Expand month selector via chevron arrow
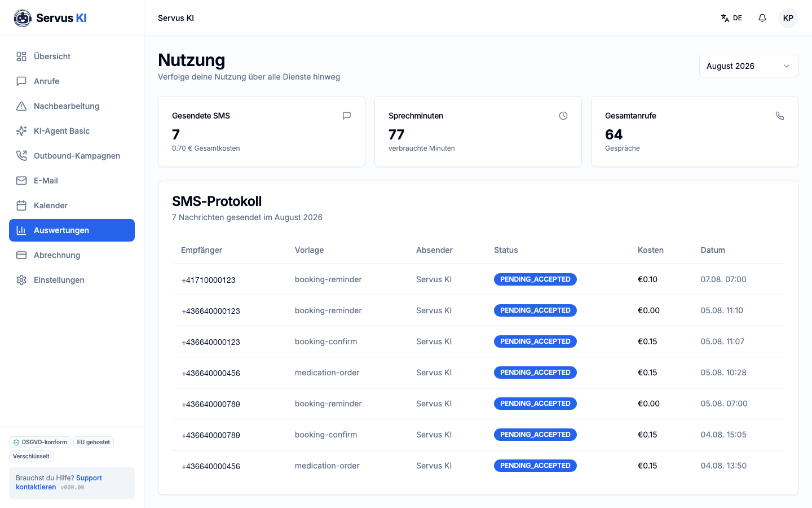The height and width of the screenshot is (508, 812). click(x=787, y=66)
